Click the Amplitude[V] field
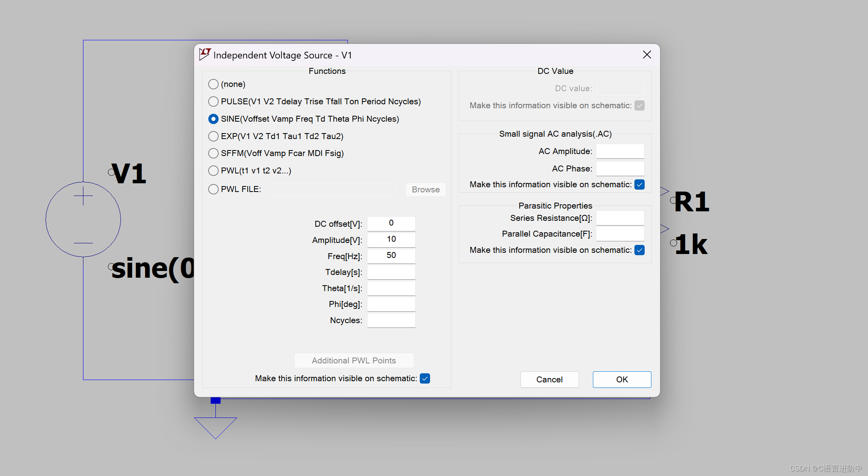868x476 pixels. click(391, 240)
